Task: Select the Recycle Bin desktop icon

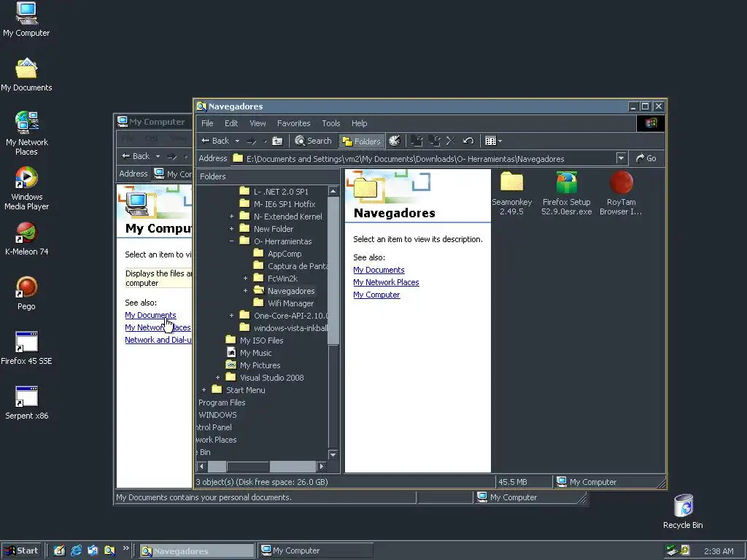Action: [683, 511]
